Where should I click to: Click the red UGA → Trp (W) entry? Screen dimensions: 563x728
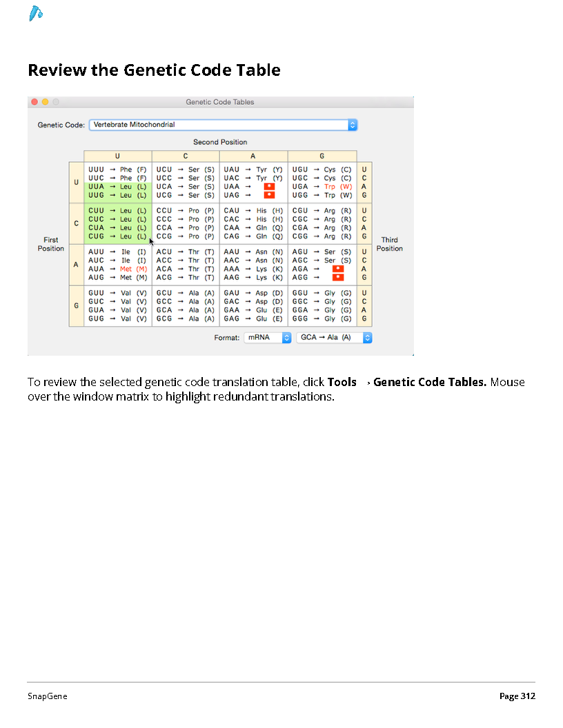tap(322, 187)
